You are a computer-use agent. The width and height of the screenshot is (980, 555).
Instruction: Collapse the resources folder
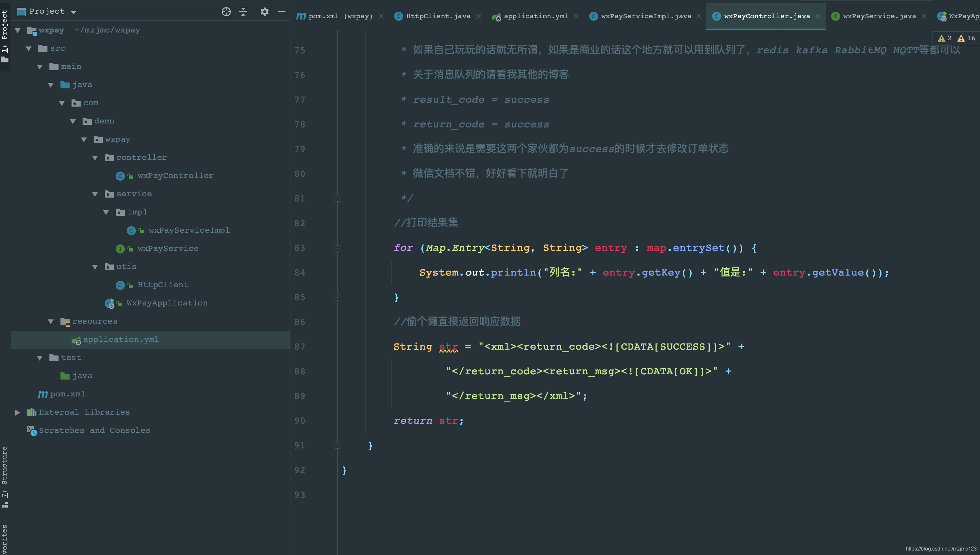(51, 321)
